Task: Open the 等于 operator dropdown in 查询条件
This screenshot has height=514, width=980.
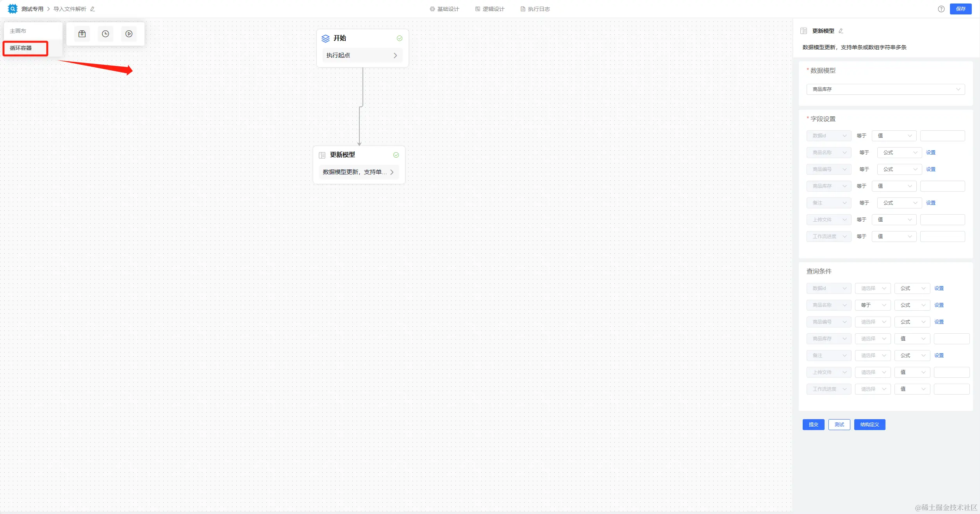Action: click(873, 305)
